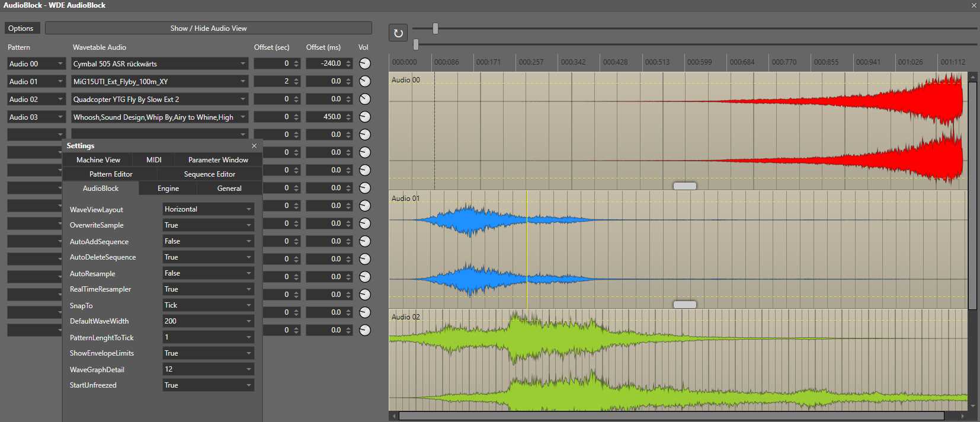
Task: Increase Audio 01 offset seconds stepper
Action: point(296,79)
